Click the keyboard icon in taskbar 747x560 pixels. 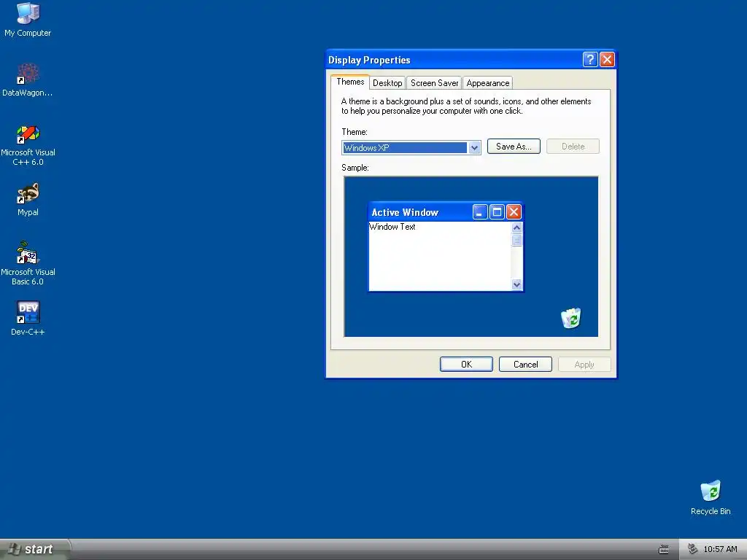[x=663, y=550]
